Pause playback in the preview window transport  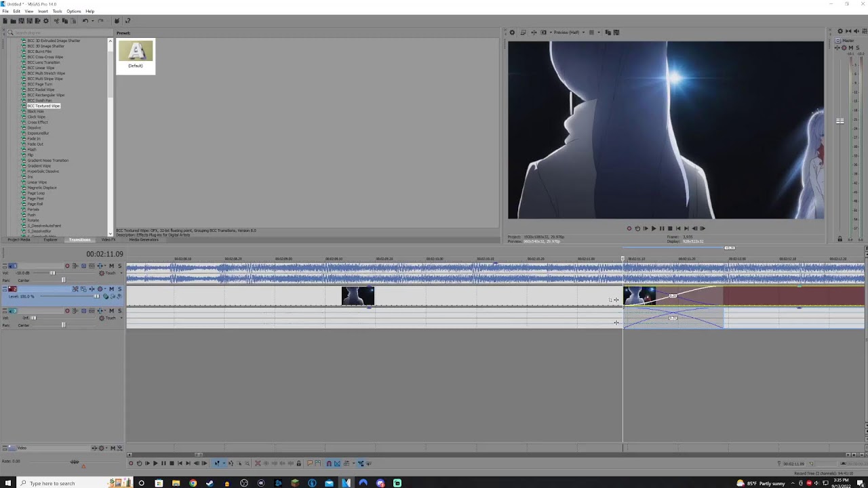(x=662, y=228)
